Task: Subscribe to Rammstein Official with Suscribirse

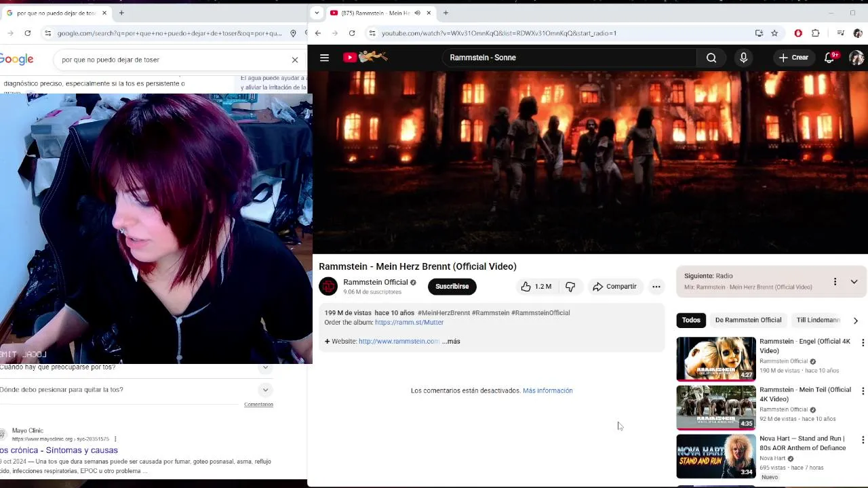Action: 452,287
